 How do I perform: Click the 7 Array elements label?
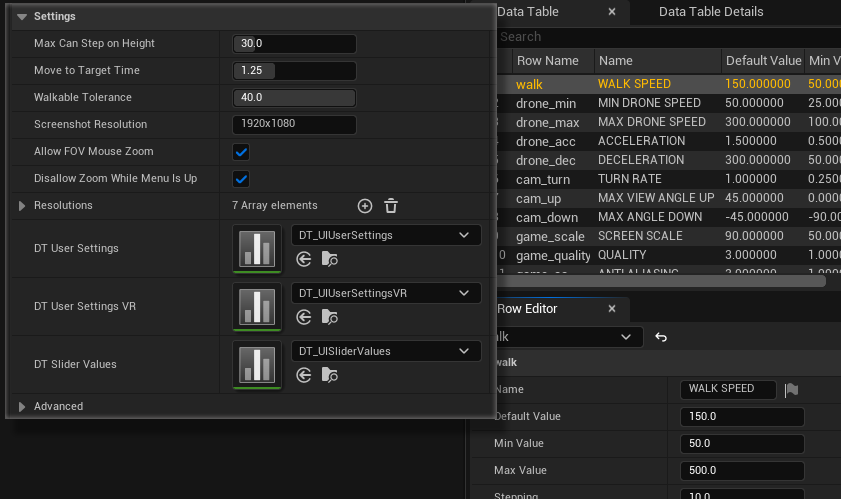[275, 206]
